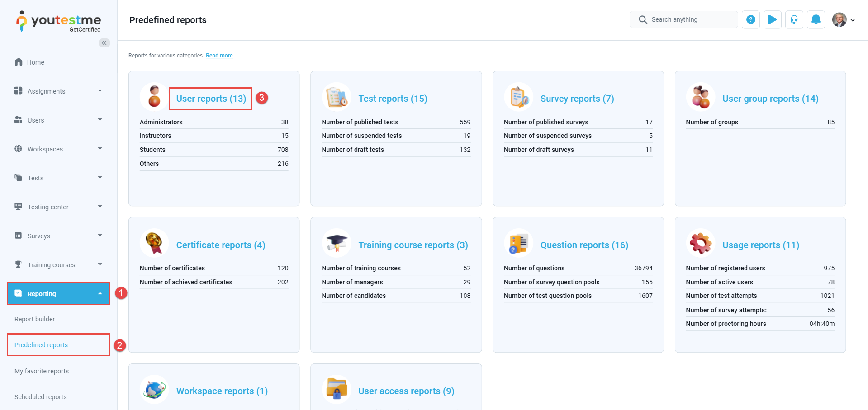Select Predefined reports submenu item
This screenshot has height=410, width=868.
[41, 345]
